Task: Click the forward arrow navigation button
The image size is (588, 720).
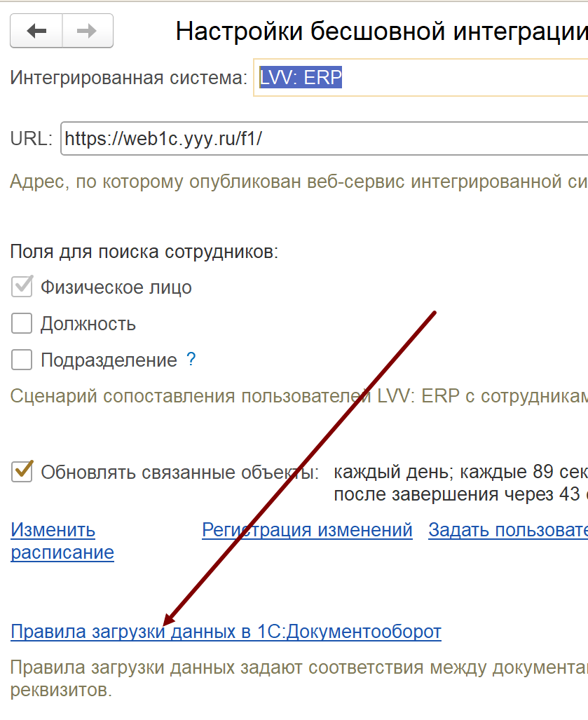Action: [x=87, y=31]
